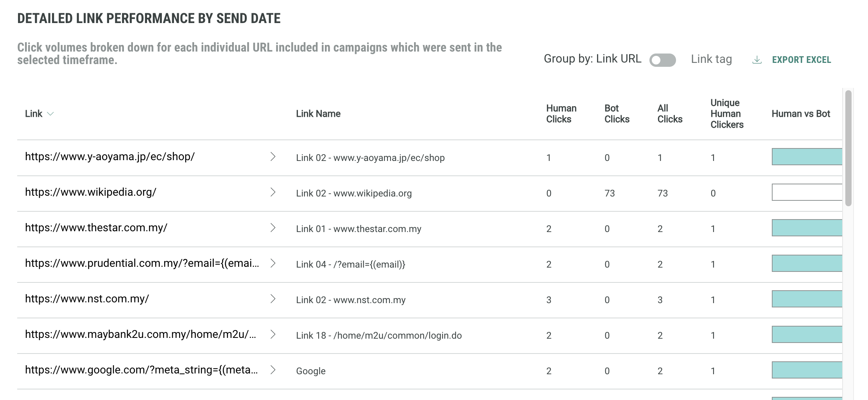
Task: Expand the nst.com.my row chevron
Action: click(x=273, y=299)
